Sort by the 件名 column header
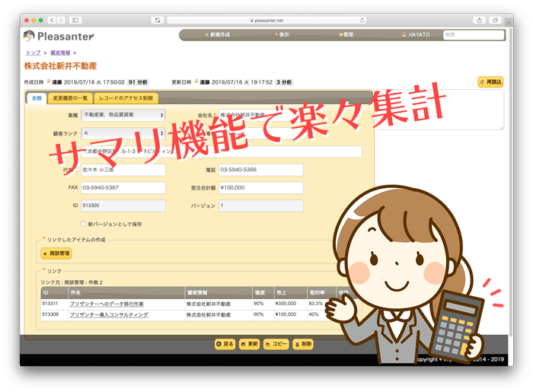533x392 pixels. pyautogui.click(x=126, y=292)
